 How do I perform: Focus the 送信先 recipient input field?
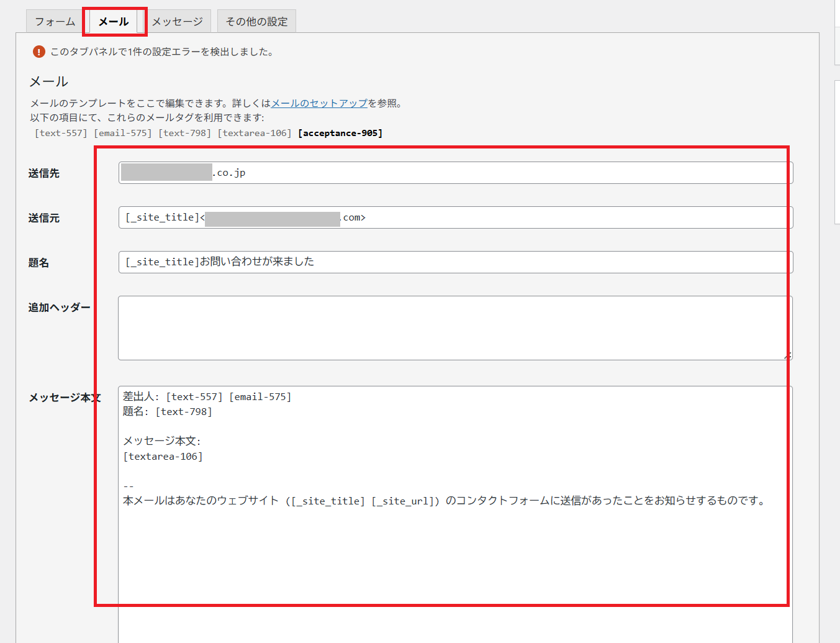(497, 173)
